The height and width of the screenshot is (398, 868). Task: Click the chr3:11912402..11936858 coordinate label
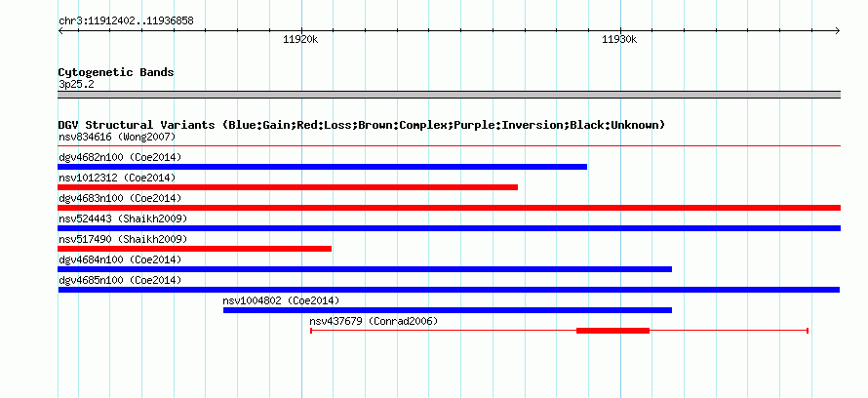126,21
